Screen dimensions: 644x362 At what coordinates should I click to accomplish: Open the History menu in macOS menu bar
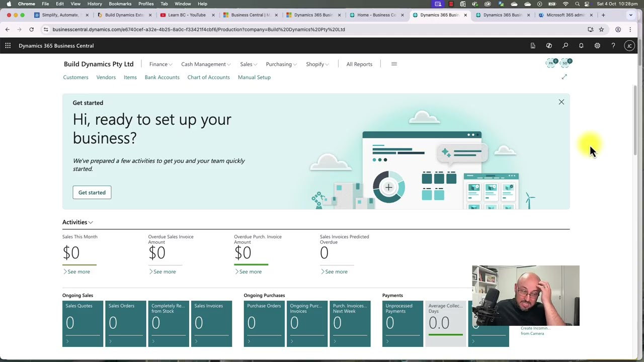click(x=95, y=4)
